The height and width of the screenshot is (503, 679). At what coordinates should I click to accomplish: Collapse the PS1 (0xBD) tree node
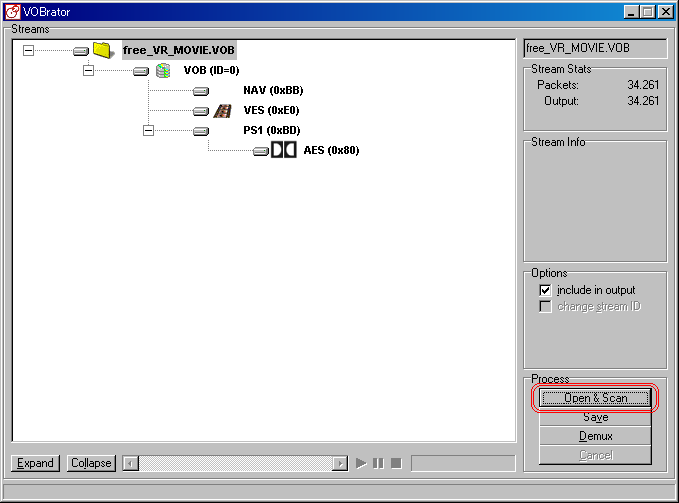(148, 130)
